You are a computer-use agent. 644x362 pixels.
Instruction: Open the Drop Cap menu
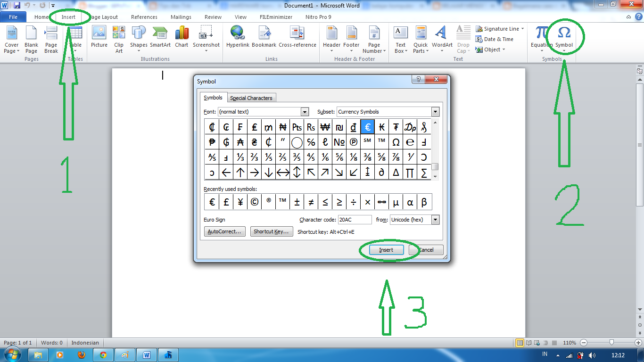tap(463, 40)
